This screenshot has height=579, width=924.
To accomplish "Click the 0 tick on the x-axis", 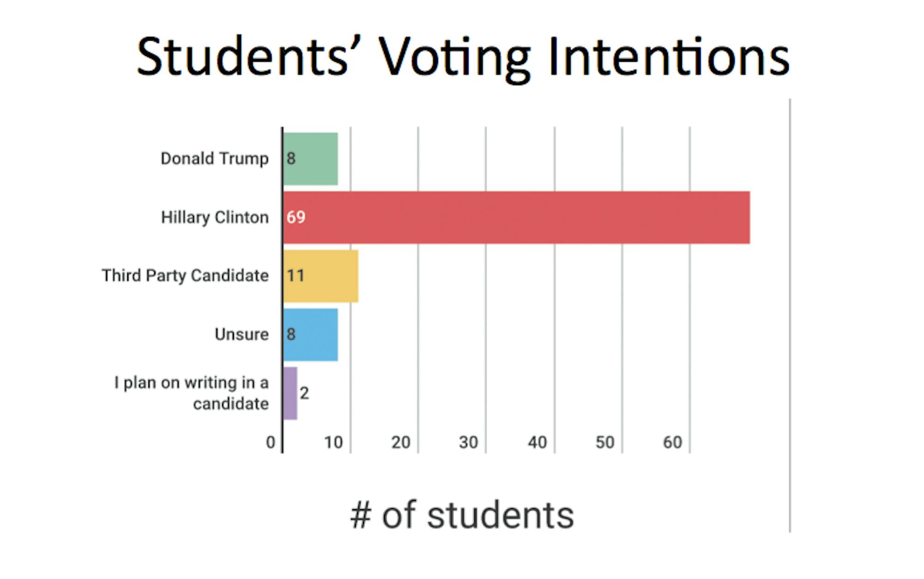I will point(271,442).
